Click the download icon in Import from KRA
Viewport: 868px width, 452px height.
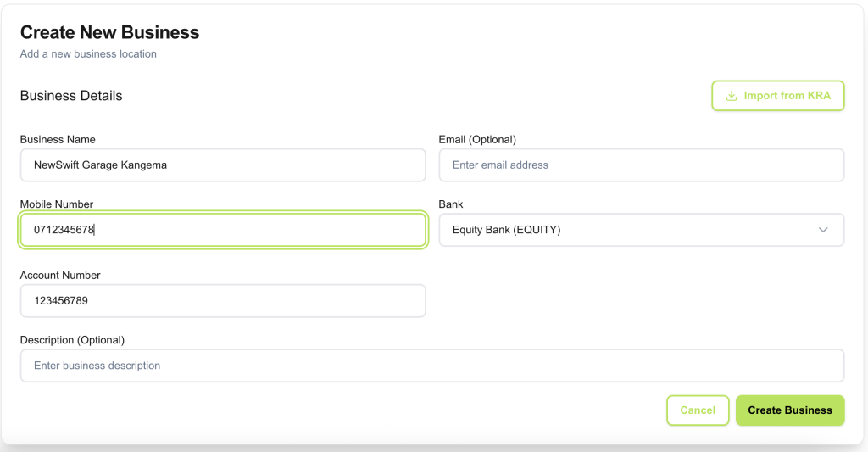click(732, 96)
